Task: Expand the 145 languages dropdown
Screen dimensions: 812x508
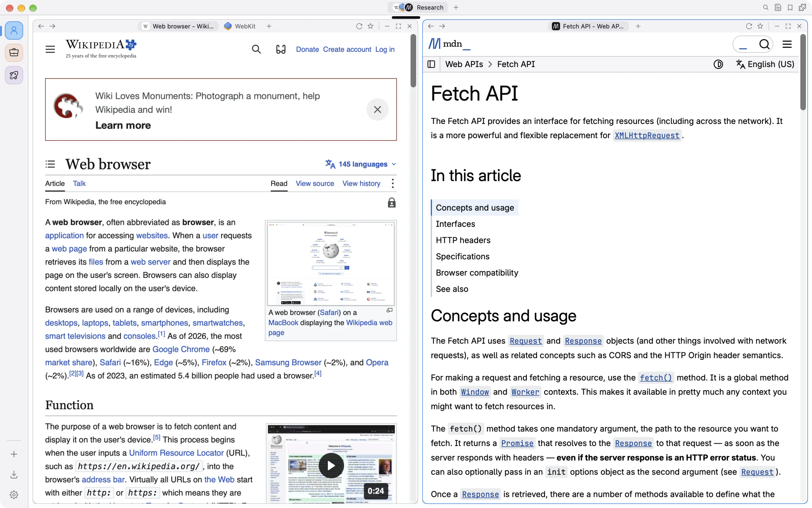Action: (361, 164)
